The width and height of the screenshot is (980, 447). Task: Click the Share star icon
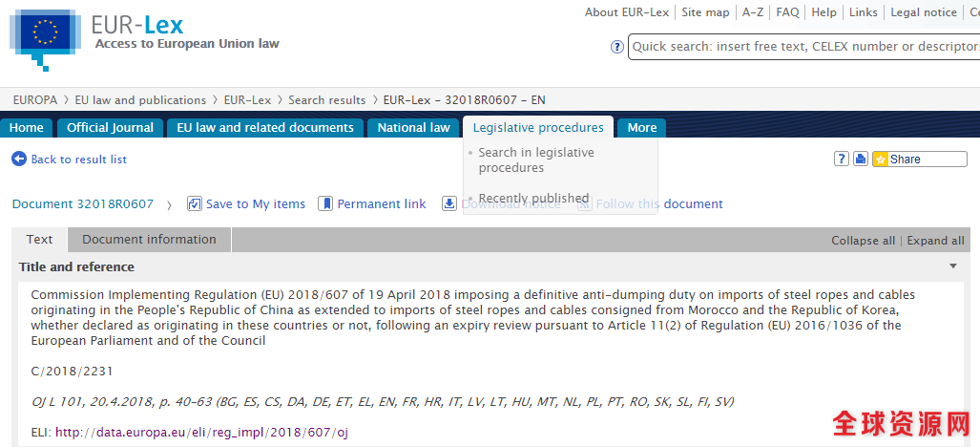click(881, 160)
